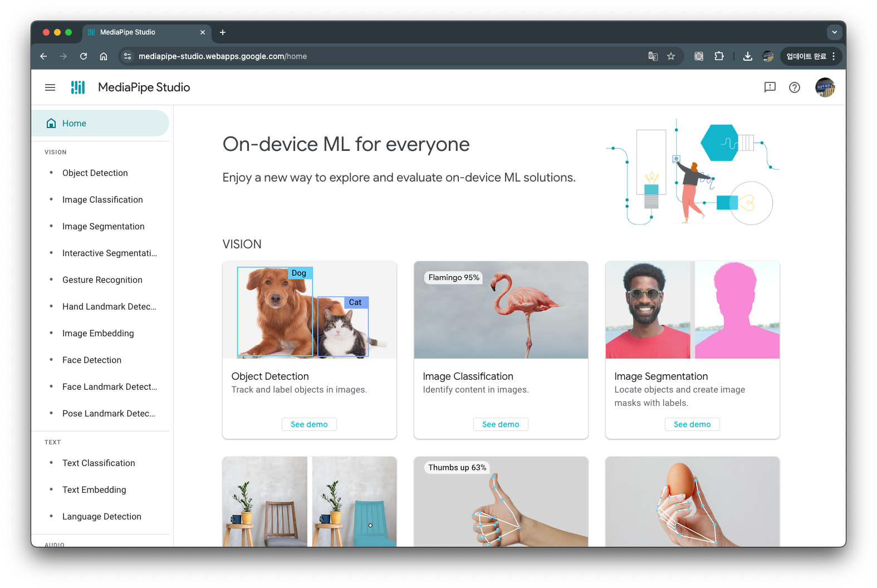Expand the tab search dropdown
This screenshot has width=877, height=588.
click(x=834, y=32)
